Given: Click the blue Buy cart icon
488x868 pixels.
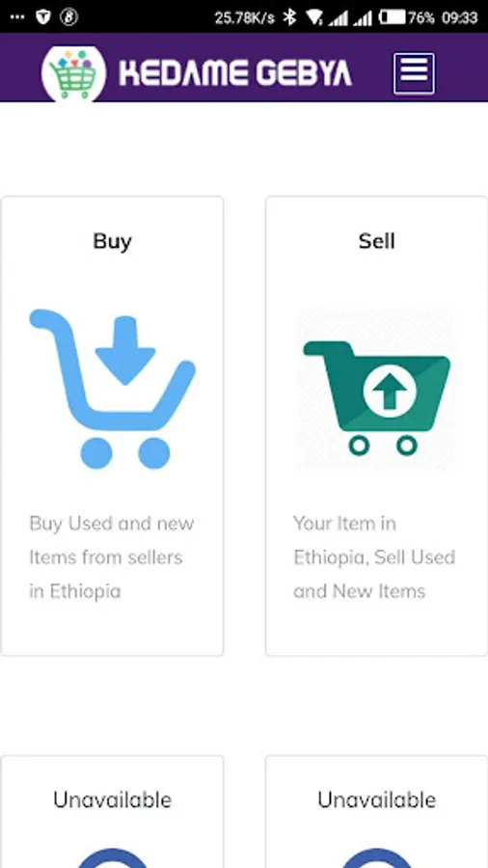Looking at the screenshot, I should (112, 389).
